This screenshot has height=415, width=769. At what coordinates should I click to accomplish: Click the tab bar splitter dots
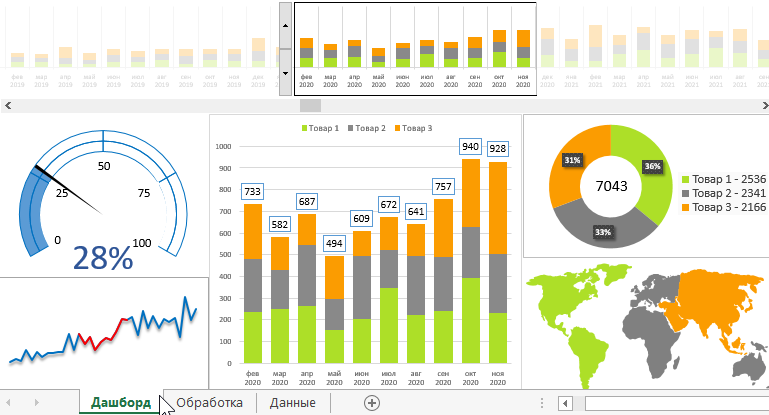pos(542,403)
